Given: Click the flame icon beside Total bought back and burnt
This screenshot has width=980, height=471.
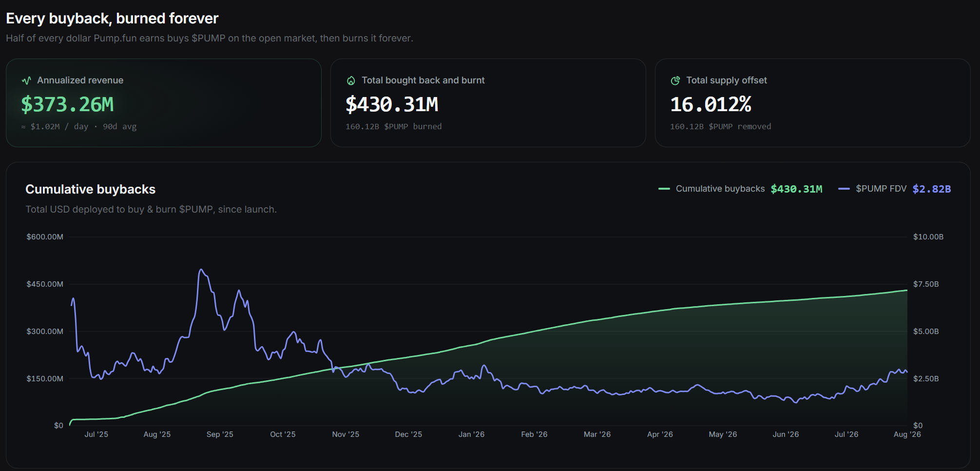Looking at the screenshot, I should point(351,80).
